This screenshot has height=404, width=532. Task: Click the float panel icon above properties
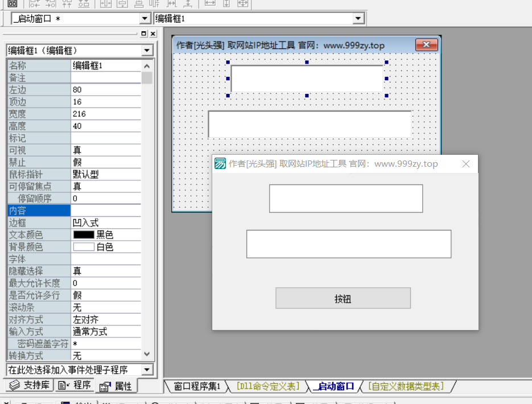pyautogui.click(x=143, y=34)
